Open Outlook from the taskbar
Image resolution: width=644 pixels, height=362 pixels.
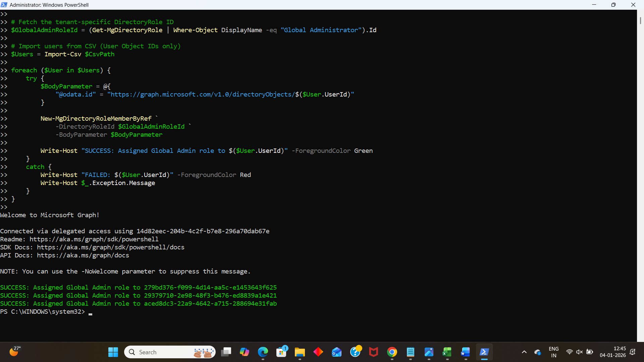coord(336,352)
